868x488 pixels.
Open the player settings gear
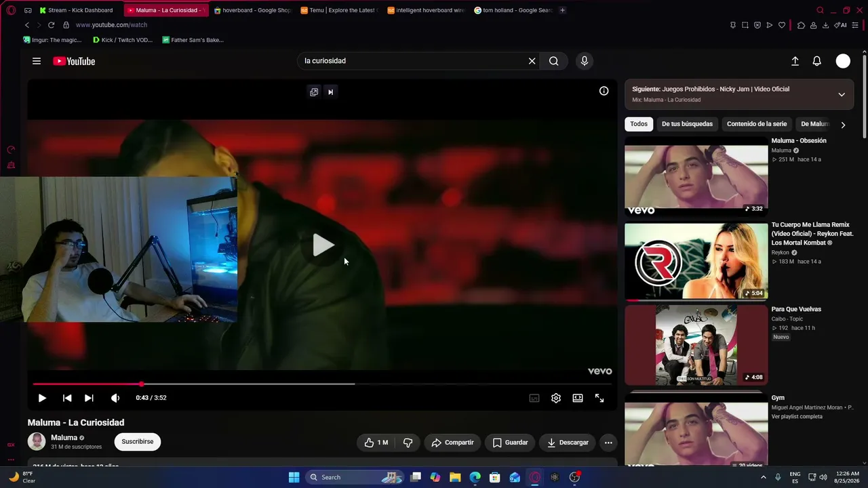(x=556, y=398)
